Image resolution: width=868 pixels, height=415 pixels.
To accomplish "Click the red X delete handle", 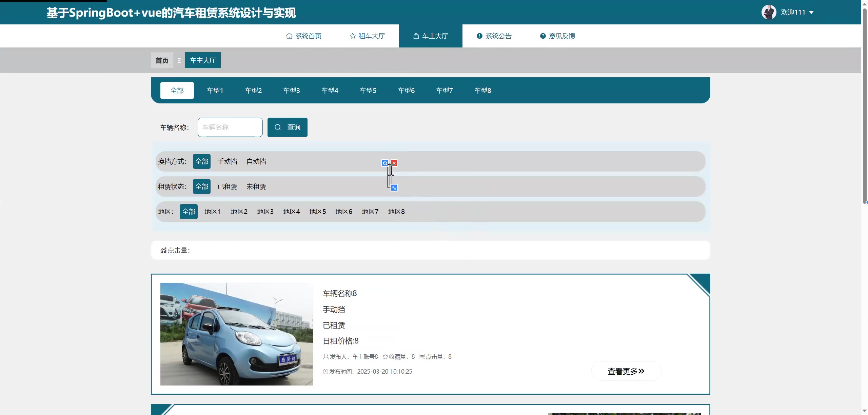I will point(394,163).
